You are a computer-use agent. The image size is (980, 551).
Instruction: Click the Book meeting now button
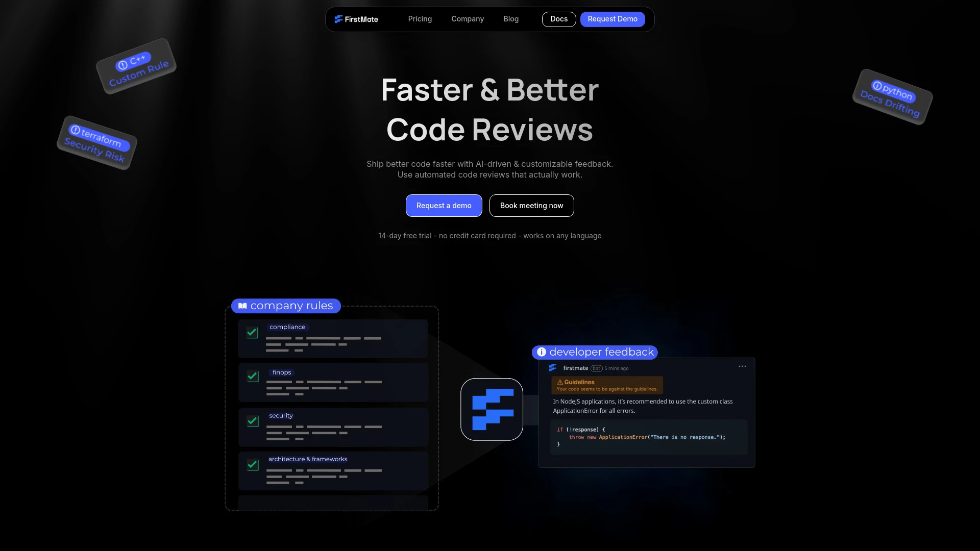(x=531, y=205)
